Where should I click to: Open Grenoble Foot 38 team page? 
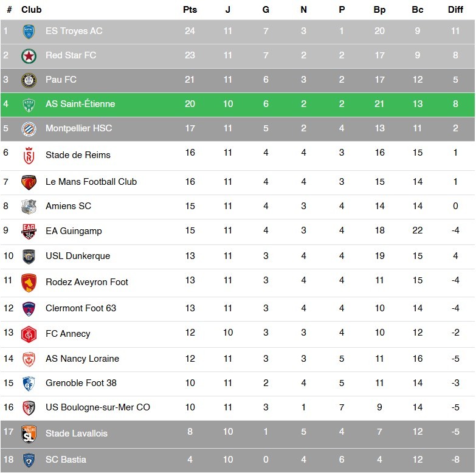81,383
